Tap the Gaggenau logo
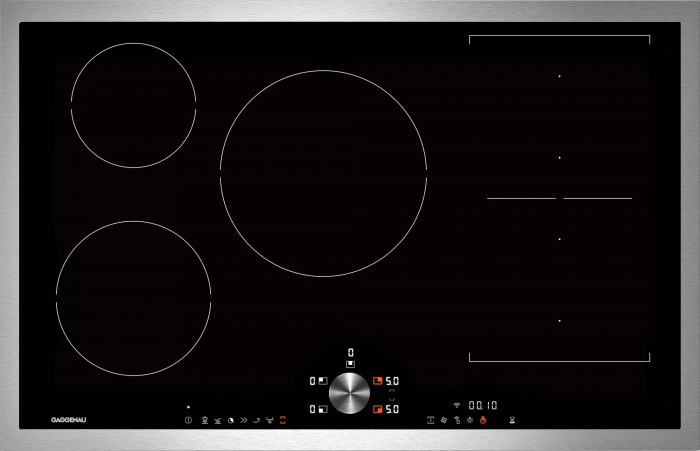Screen dimensions: 700x451 pyautogui.click(x=68, y=420)
